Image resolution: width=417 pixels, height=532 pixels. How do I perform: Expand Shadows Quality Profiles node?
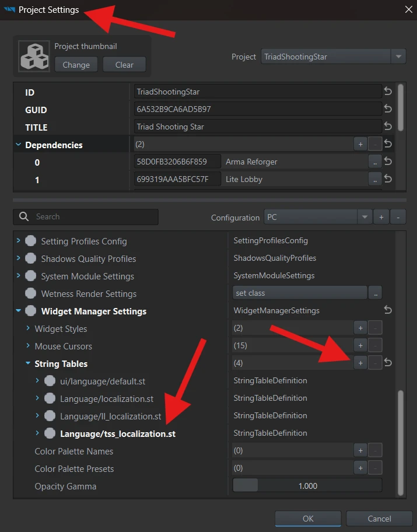point(18,258)
